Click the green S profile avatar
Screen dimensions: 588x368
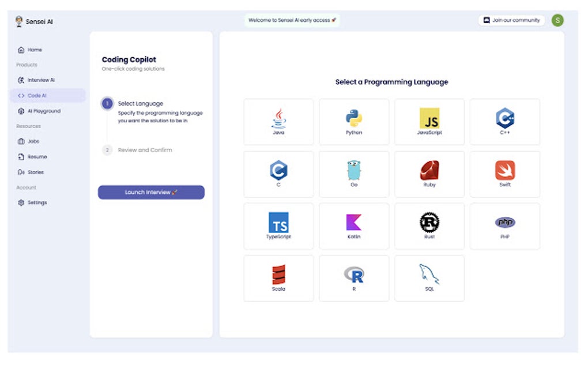[x=557, y=20]
